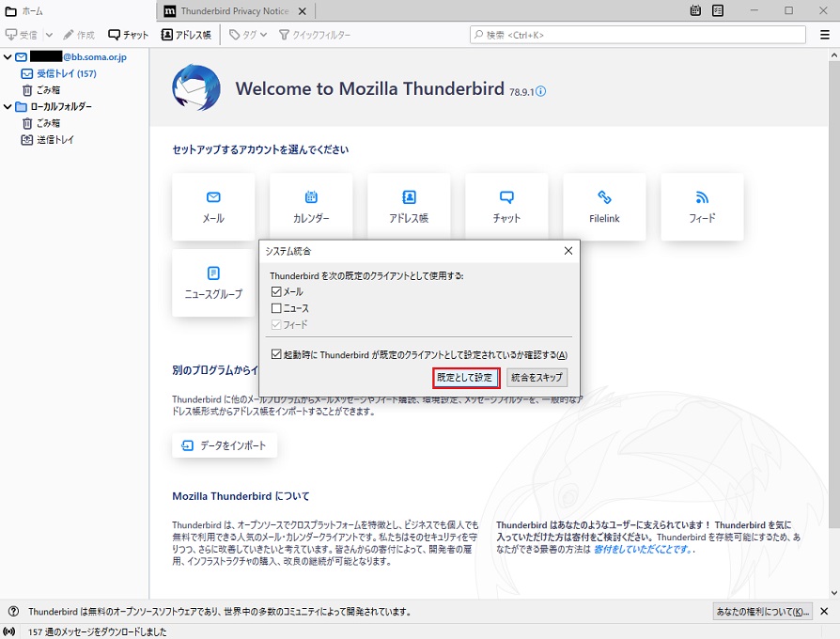840x639 pixels.
Task: Open ごみ箱 under the mail account
Action: pos(41,90)
